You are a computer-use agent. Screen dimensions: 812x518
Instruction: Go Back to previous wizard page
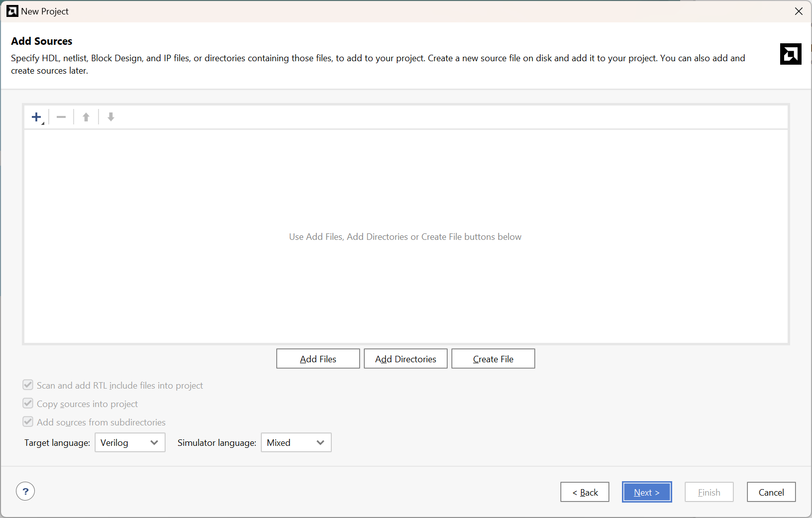(585, 492)
